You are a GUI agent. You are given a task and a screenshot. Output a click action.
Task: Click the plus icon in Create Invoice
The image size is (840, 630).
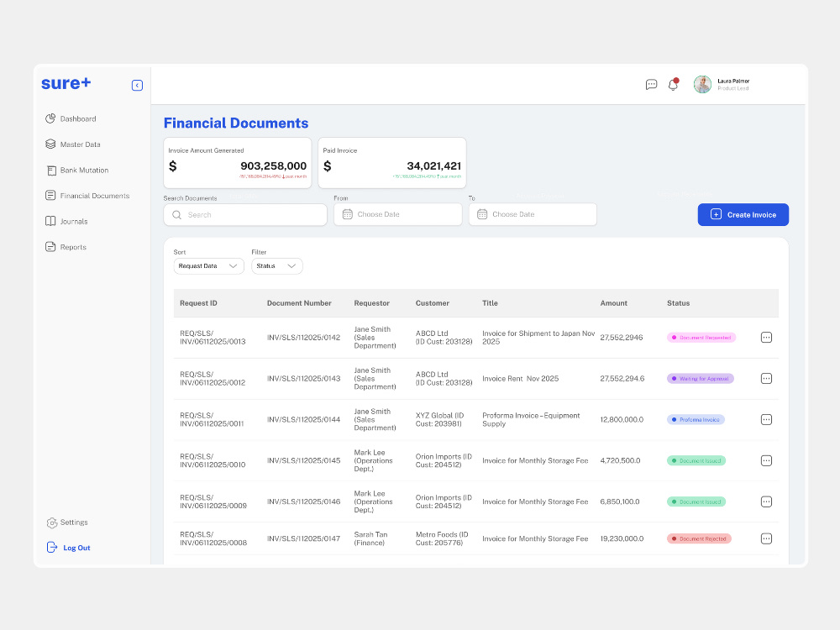(x=716, y=214)
